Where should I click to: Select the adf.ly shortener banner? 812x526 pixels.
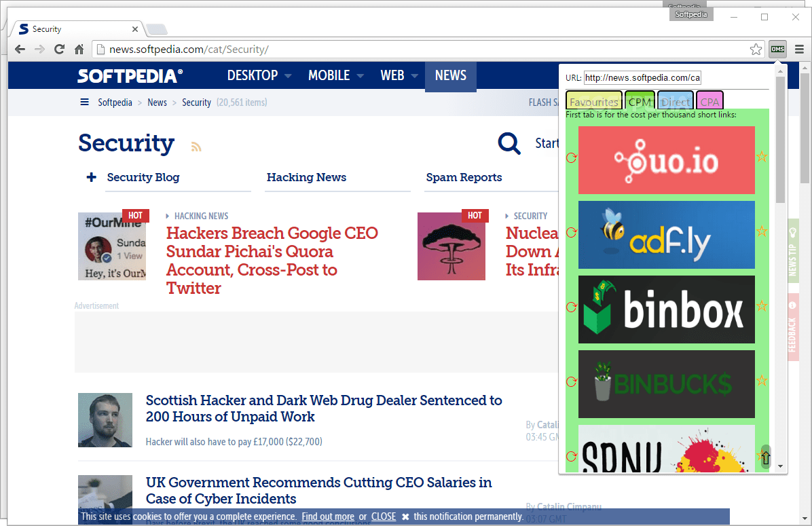[x=667, y=235]
